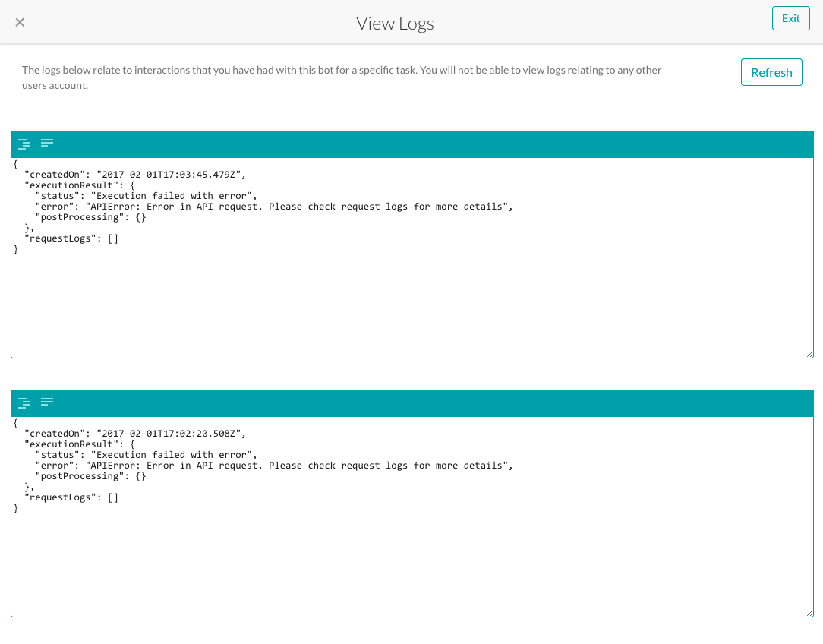
Task: Refresh the logs list
Action: point(771,73)
